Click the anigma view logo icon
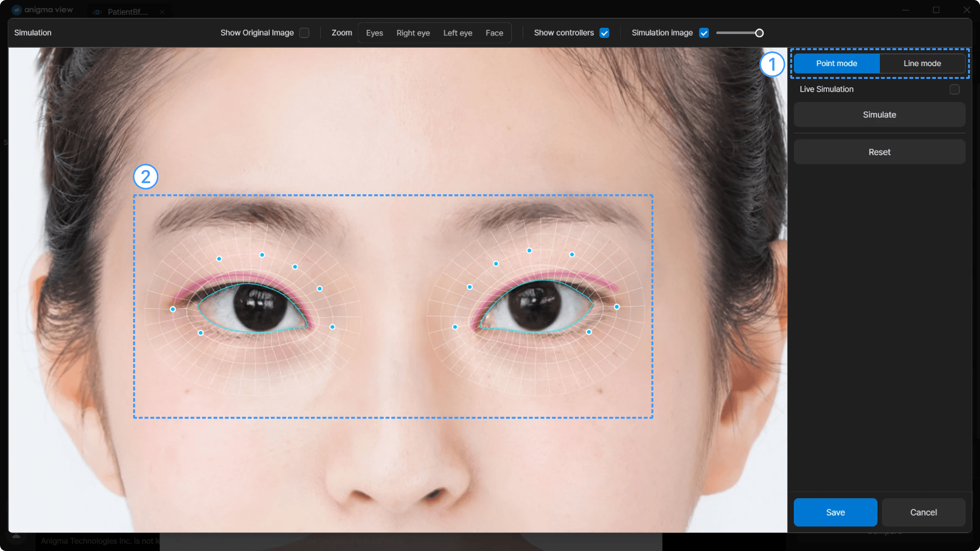The image size is (980, 551). tap(17, 10)
